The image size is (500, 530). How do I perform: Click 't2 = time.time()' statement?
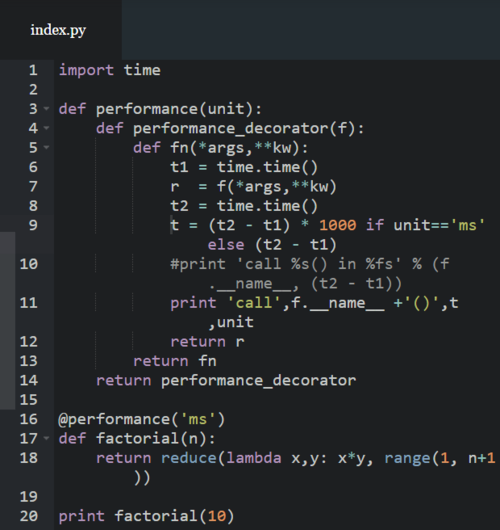click(x=244, y=206)
